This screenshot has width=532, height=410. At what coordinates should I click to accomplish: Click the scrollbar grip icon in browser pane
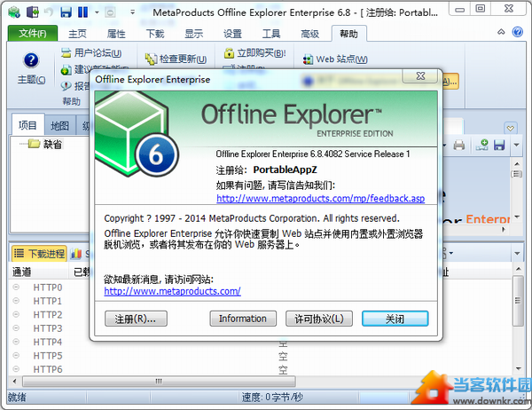click(x=517, y=174)
